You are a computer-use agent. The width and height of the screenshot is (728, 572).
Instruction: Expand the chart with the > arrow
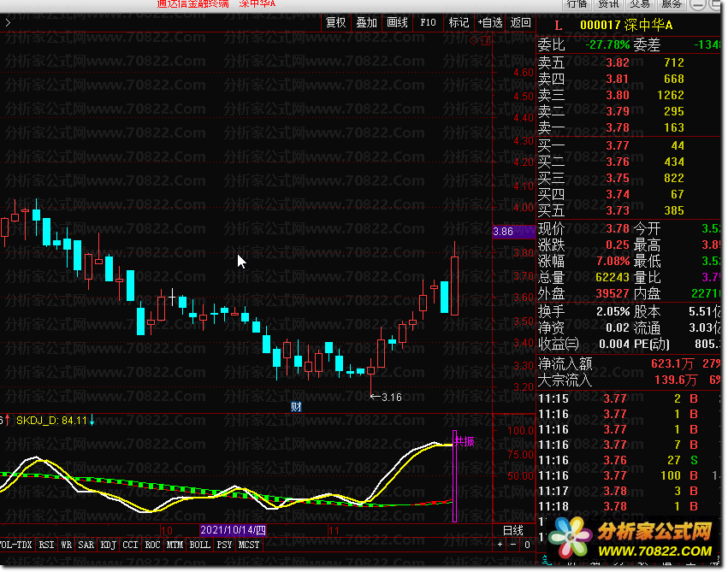point(8,23)
